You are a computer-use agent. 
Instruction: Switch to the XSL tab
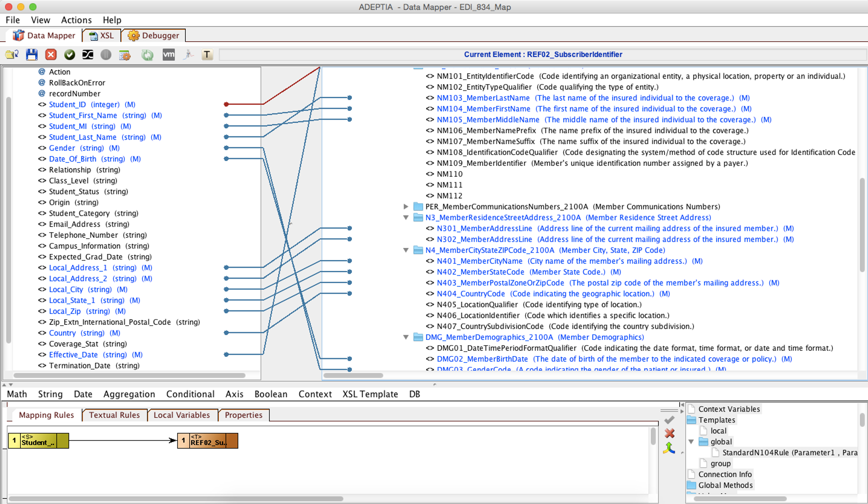point(102,36)
